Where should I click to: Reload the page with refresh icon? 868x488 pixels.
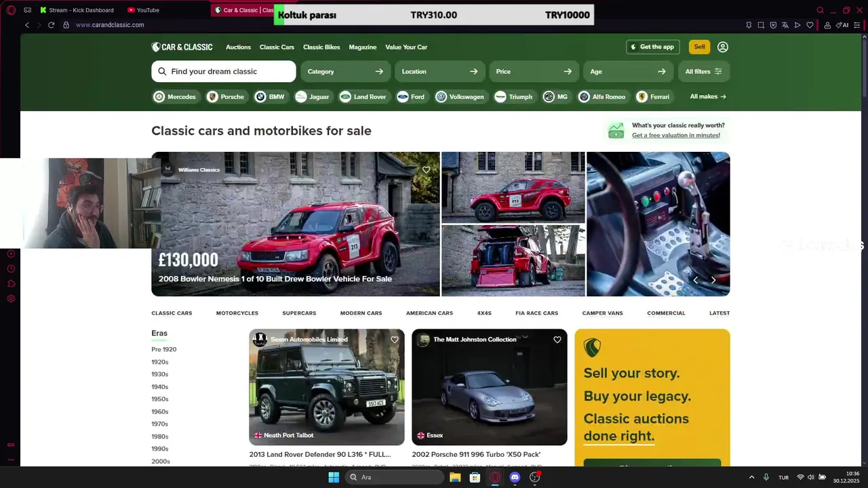tap(51, 25)
